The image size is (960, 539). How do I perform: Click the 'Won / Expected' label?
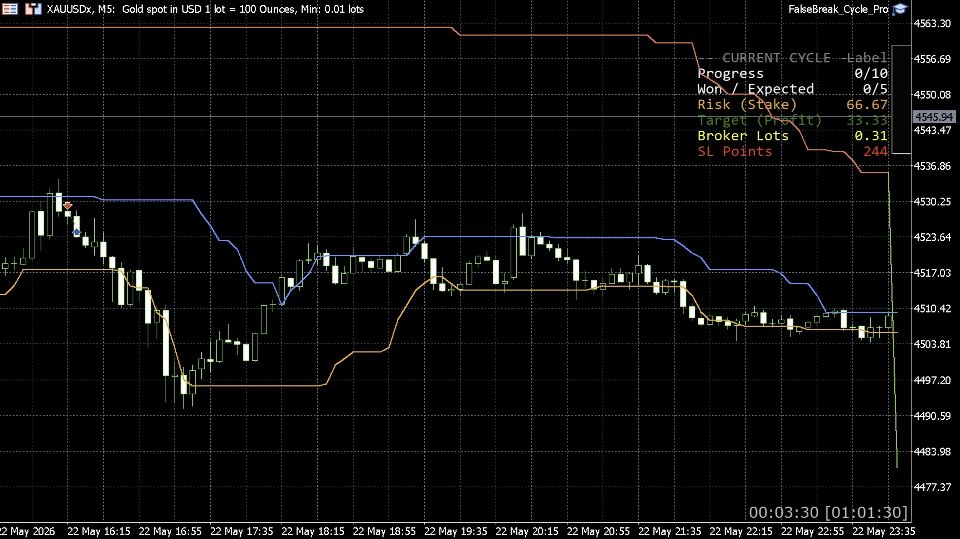pos(756,89)
